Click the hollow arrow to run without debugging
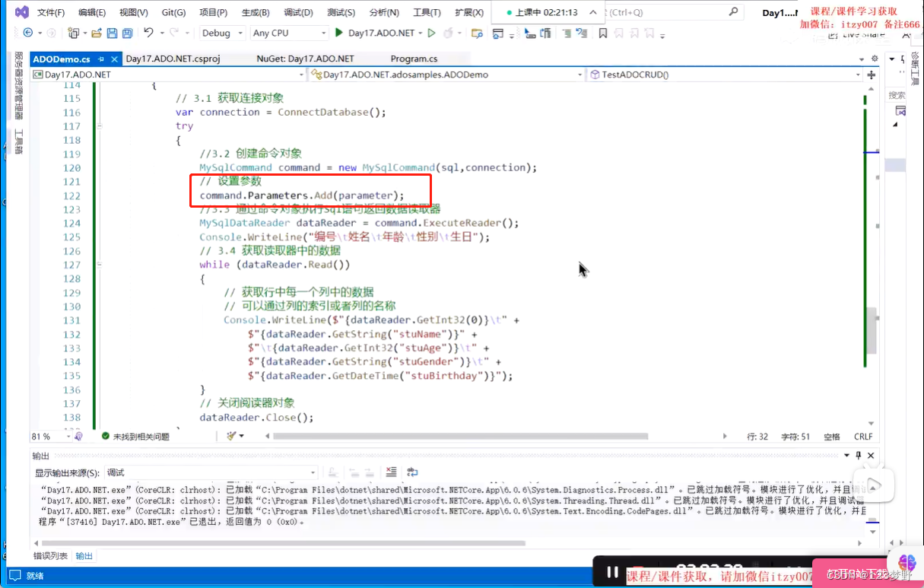 (x=430, y=33)
